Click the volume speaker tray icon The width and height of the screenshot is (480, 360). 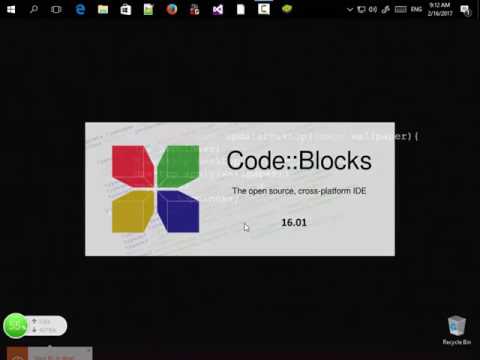[373, 9]
